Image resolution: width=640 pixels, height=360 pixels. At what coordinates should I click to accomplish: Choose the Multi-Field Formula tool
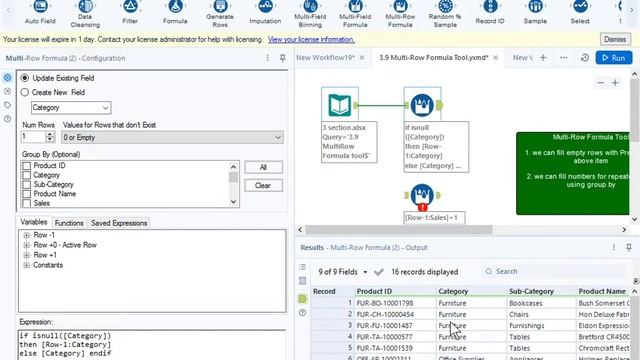coord(355,6)
